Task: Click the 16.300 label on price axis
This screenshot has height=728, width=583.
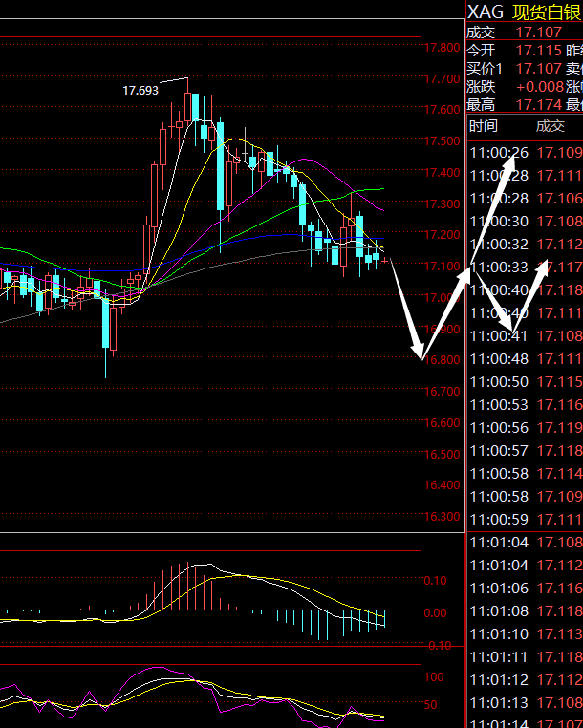Action: 442,517
